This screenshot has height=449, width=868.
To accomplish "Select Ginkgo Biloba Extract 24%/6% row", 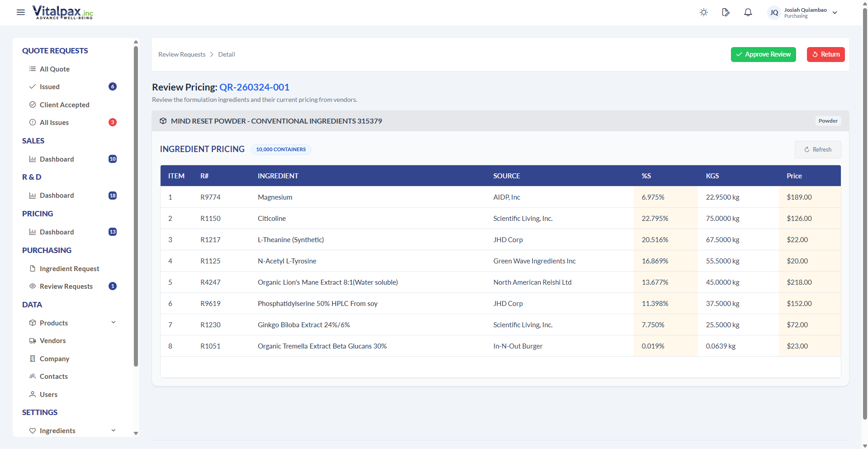I will 500,325.
